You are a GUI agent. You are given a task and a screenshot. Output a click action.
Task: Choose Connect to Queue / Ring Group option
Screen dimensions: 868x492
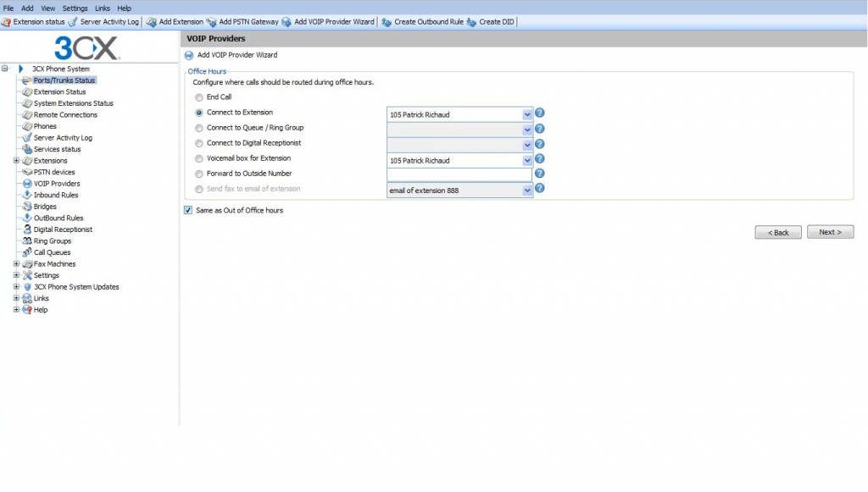point(199,129)
